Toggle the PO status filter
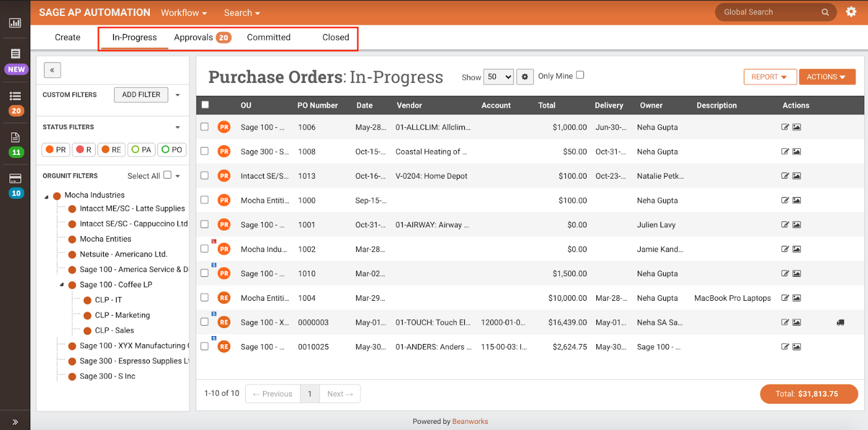 coord(172,150)
